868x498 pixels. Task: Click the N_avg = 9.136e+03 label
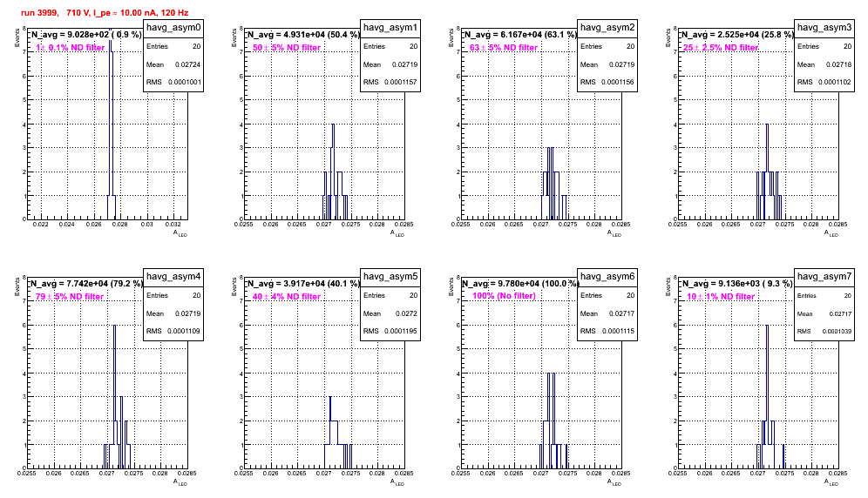coord(737,284)
